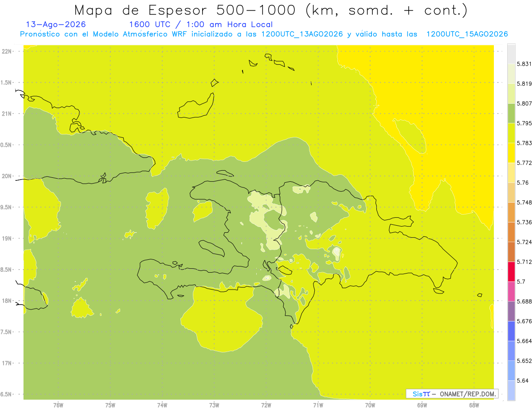Click the legend value 5.664

(524, 341)
